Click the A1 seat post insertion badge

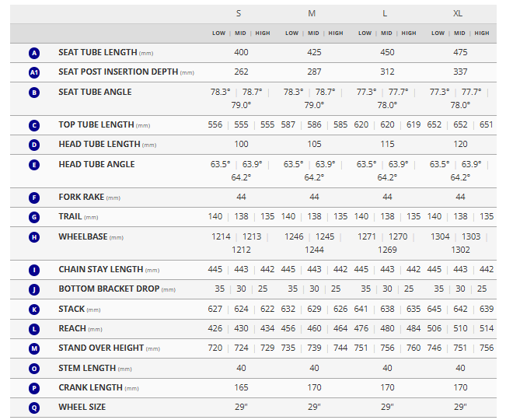point(34,72)
